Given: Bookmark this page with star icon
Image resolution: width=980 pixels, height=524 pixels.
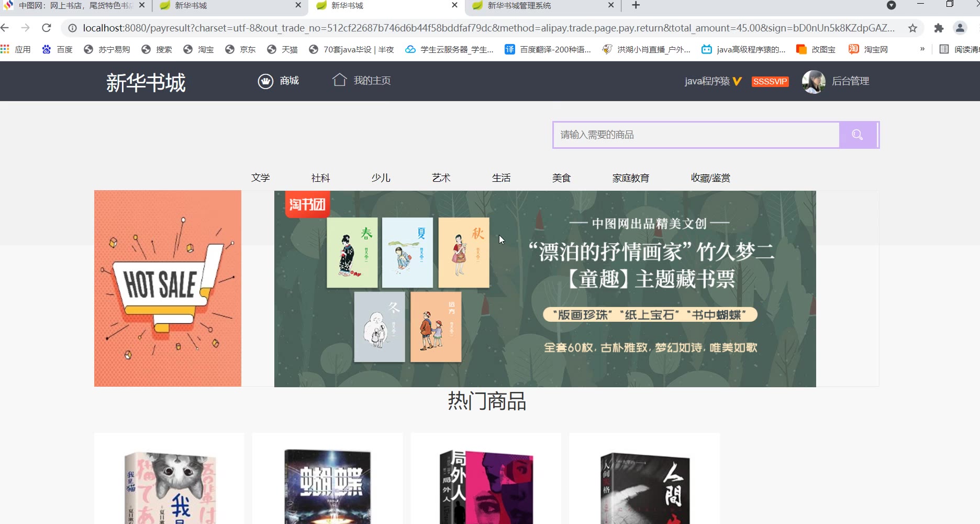Looking at the screenshot, I should click(x=912, y=28).
